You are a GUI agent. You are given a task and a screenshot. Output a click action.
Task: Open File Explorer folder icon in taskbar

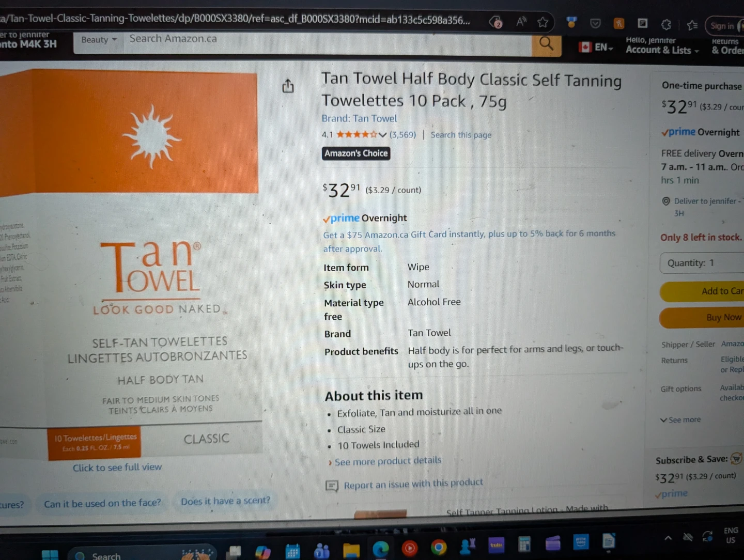pos(351,550)
